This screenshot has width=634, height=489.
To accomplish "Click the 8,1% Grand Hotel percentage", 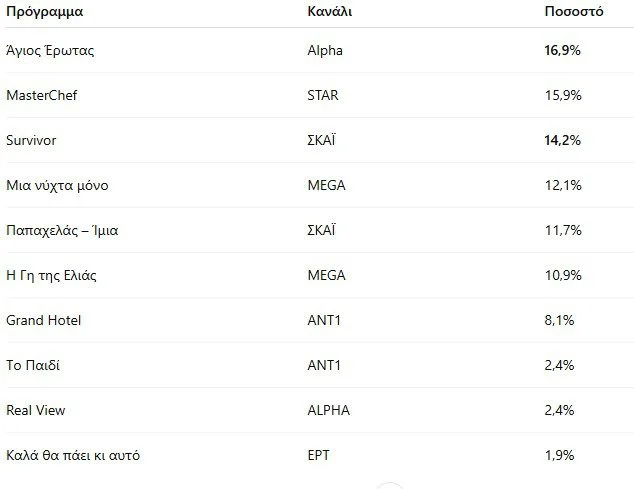I will point(557,320).
